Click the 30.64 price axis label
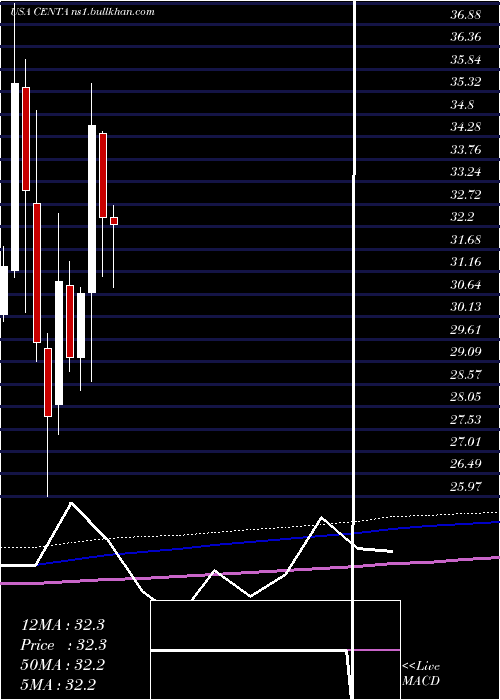Screen dimensions: 500x700 [x=466, y=285]
